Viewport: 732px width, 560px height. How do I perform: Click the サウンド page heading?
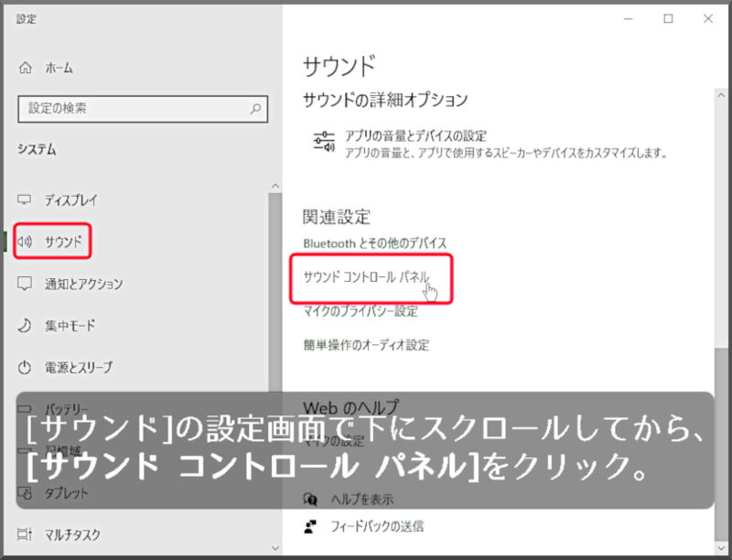[339, 66]
